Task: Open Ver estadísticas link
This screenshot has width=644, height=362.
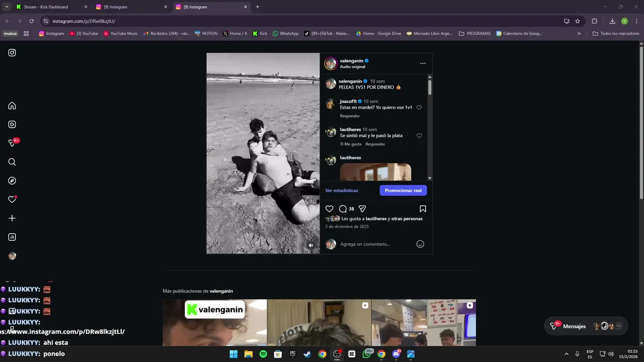Action: [342, 191]
